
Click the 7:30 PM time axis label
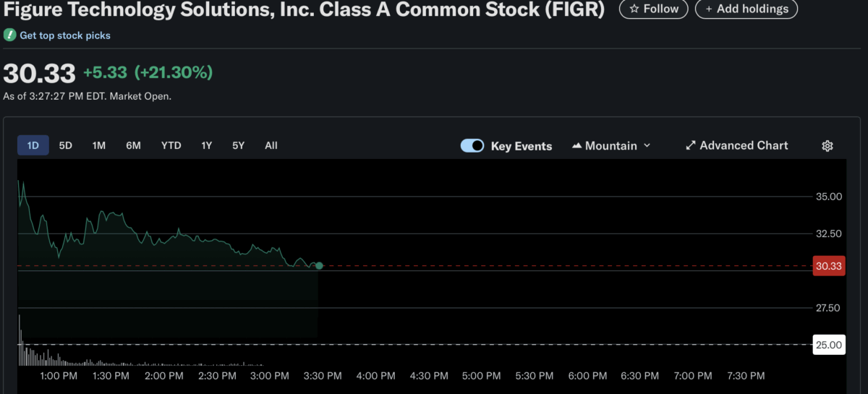pos(746,376)
